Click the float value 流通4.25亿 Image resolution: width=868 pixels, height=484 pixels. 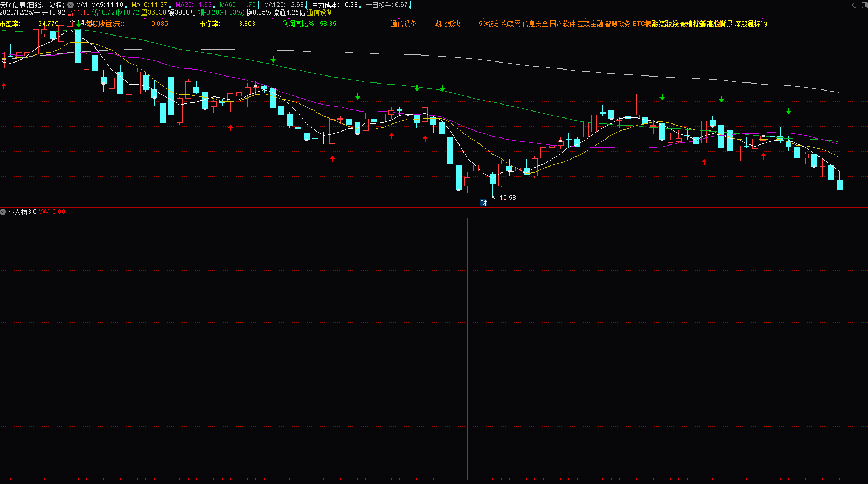tap(289, 12)
